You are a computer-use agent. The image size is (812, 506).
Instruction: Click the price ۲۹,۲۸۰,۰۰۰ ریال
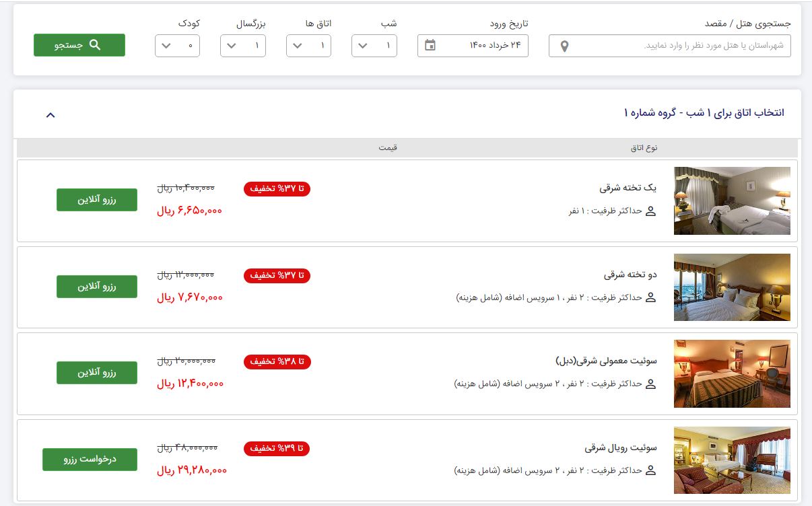(x=192, y=470)
